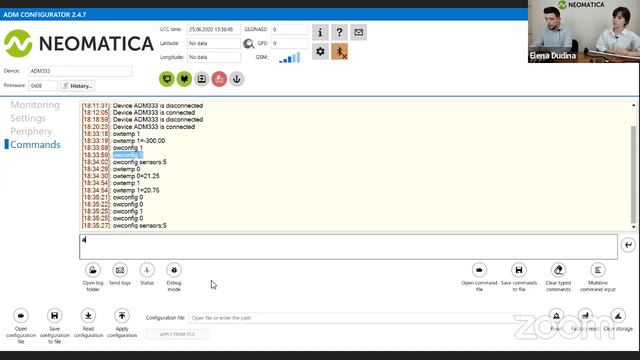Viewport: 640px width, 360px height.
Task: Open log folder
Action: click(x=93, y=270)
